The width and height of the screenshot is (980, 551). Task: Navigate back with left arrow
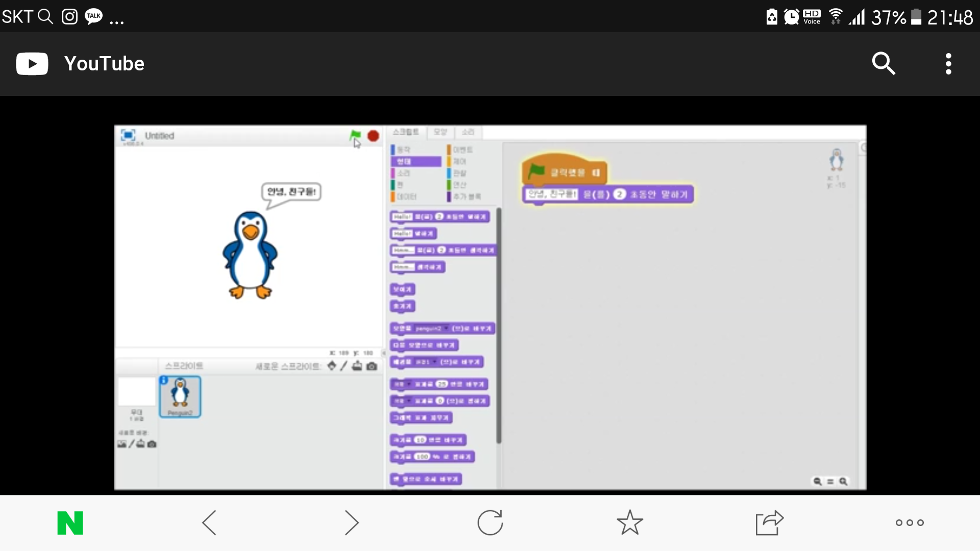pyautogui.click(x=209, y=523)
